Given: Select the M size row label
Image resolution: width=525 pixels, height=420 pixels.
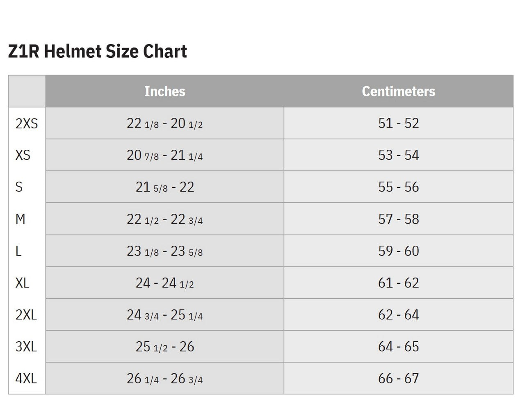Looking at the screenshot, I should [x=21, y=219].
